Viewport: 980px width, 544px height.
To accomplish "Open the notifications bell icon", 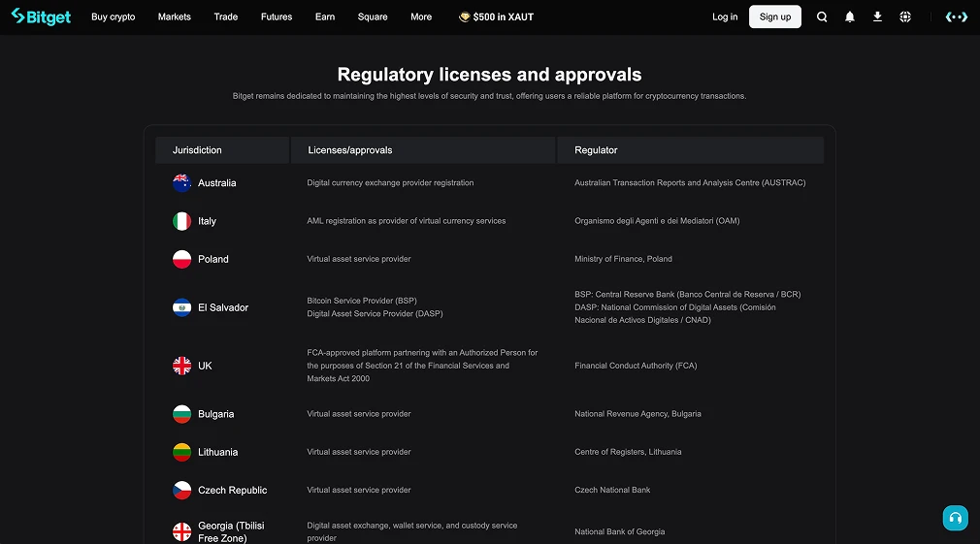I will point(849,16).
